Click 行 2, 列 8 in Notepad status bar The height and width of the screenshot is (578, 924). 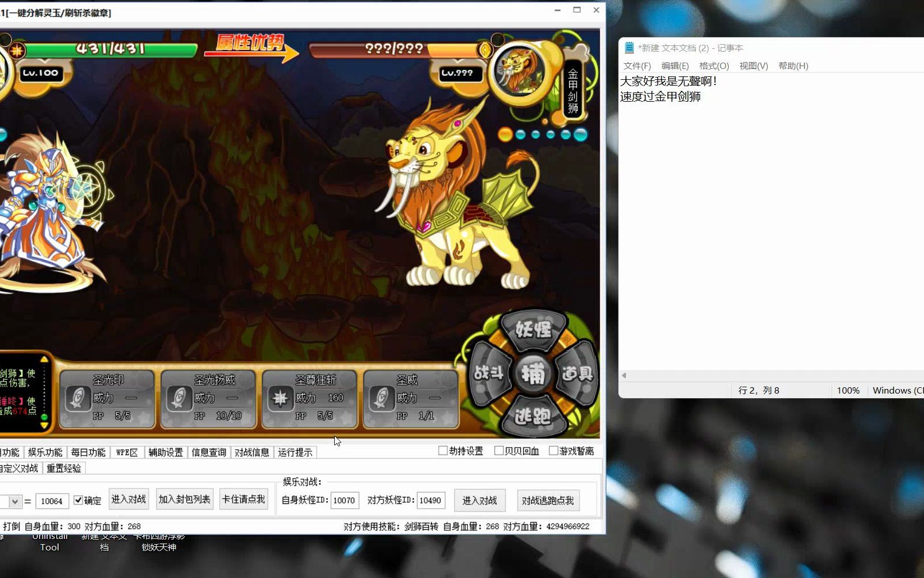pos(759,391)
